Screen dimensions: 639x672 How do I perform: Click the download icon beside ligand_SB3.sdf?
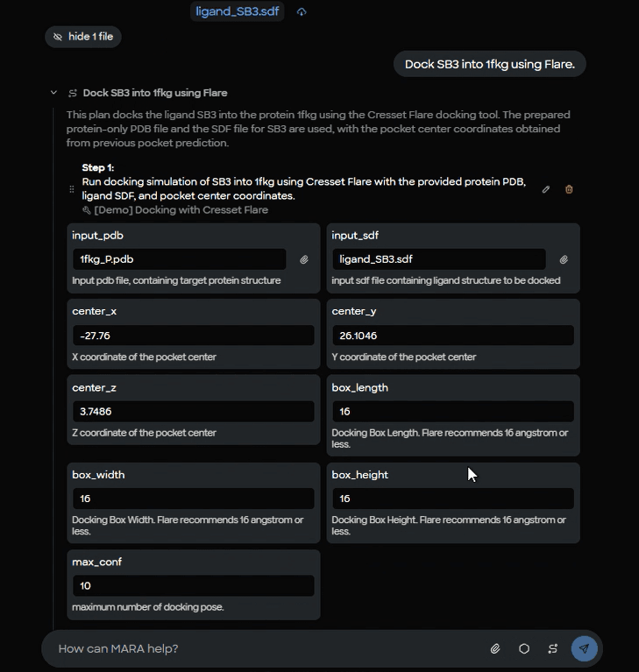tap(302, 12)
